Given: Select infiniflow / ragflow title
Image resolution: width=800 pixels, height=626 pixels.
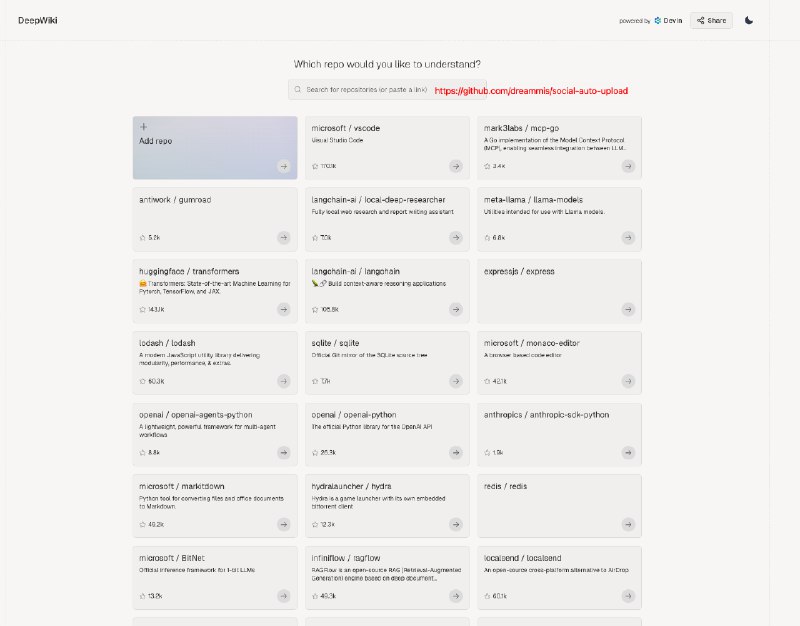Looking at the screenshot, I should click(x=346, y=558).
